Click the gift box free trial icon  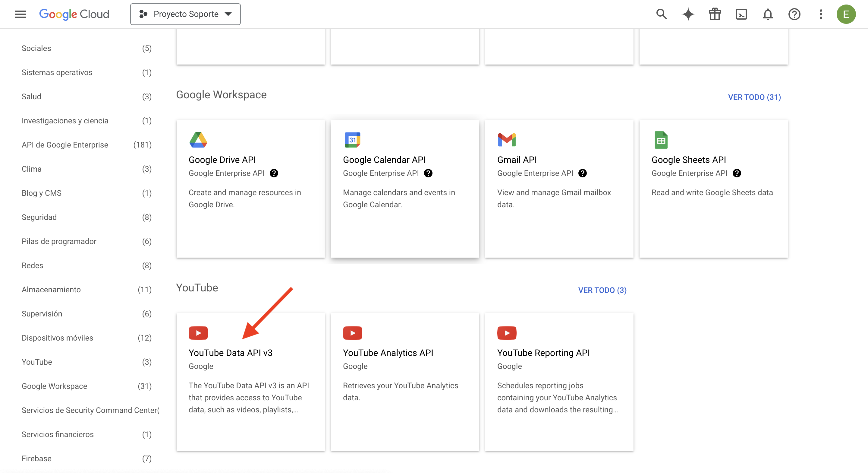coord(714,14)
